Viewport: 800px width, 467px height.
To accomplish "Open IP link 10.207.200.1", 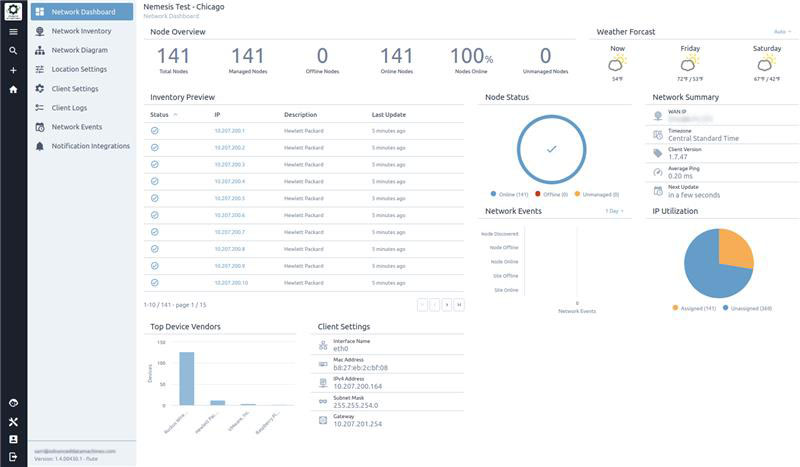I will (229, 131).
